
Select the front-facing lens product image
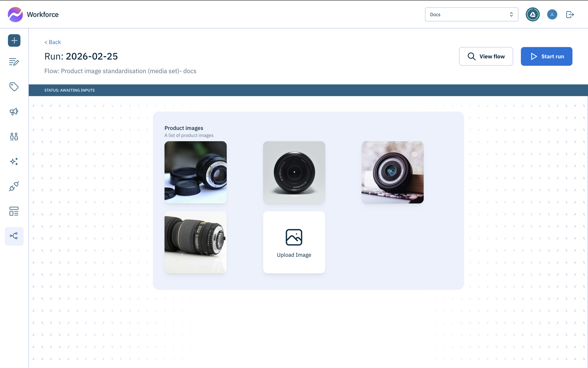pos(294,172)
